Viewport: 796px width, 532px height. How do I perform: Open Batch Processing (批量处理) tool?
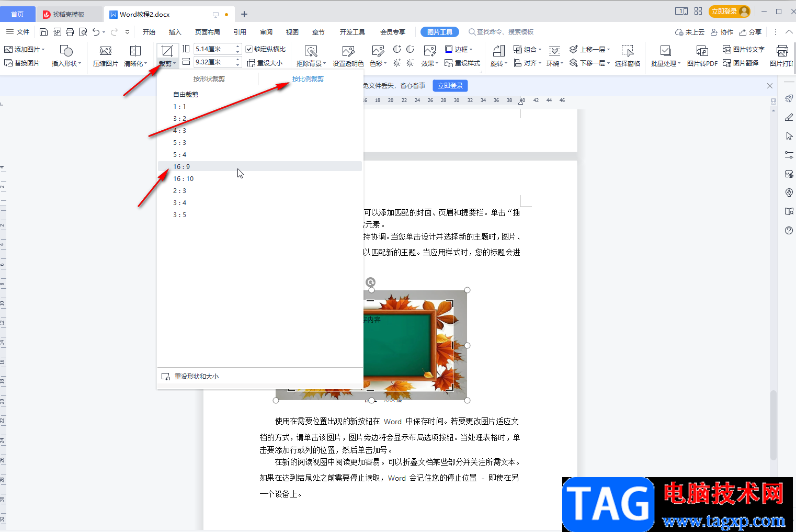[666, 55]
